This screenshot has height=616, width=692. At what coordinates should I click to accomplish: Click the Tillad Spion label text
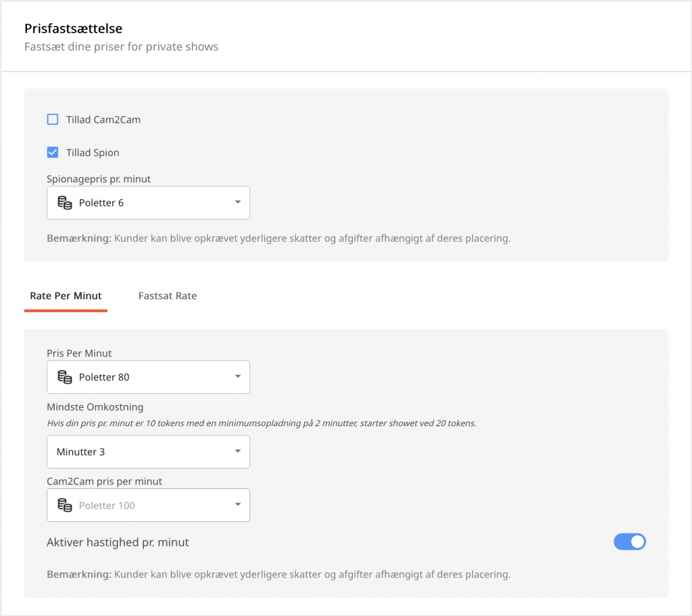click(x=93, y=153)
